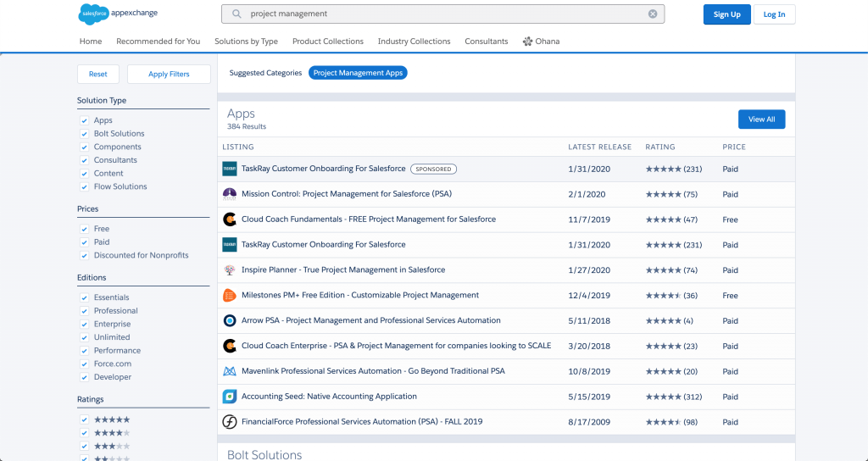The width and height of the screenshot is (868, 461).
Task: Toggle the Components checkbox
Action: click(x=84, y=147)
